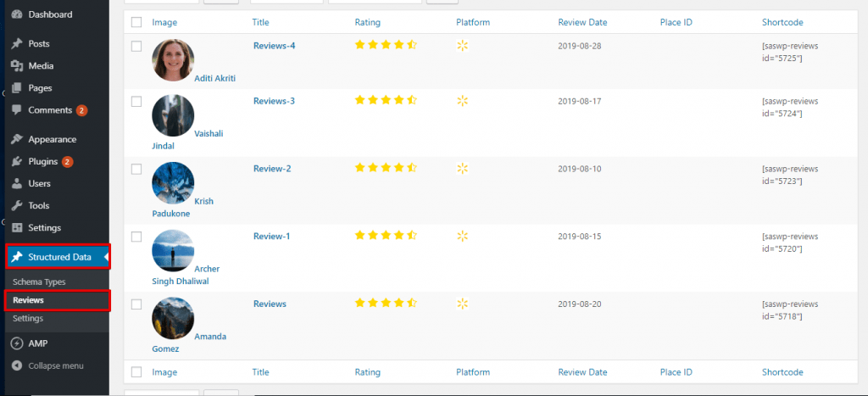The height and width of the screenshot is (396, 868).
Task: Open Schema Types submenu item
Action: click(39, 282)
